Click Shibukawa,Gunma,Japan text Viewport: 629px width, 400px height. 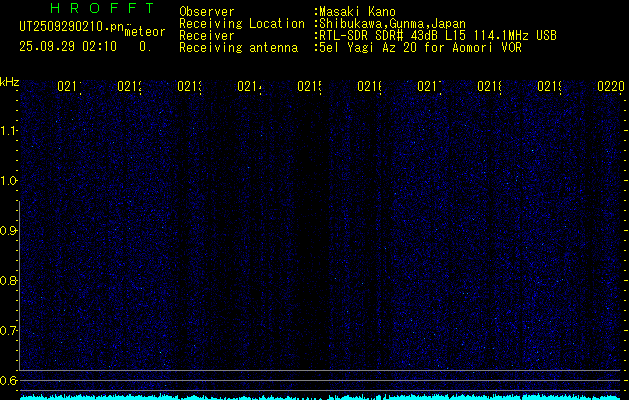tap(390, 24)
